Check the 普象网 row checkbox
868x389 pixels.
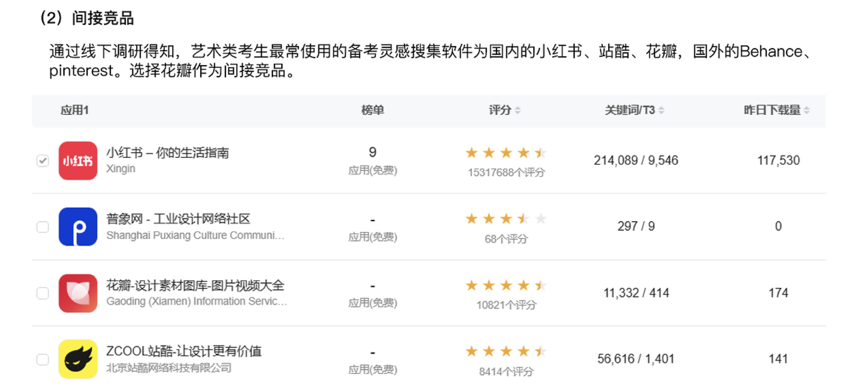tap(43, 227)
